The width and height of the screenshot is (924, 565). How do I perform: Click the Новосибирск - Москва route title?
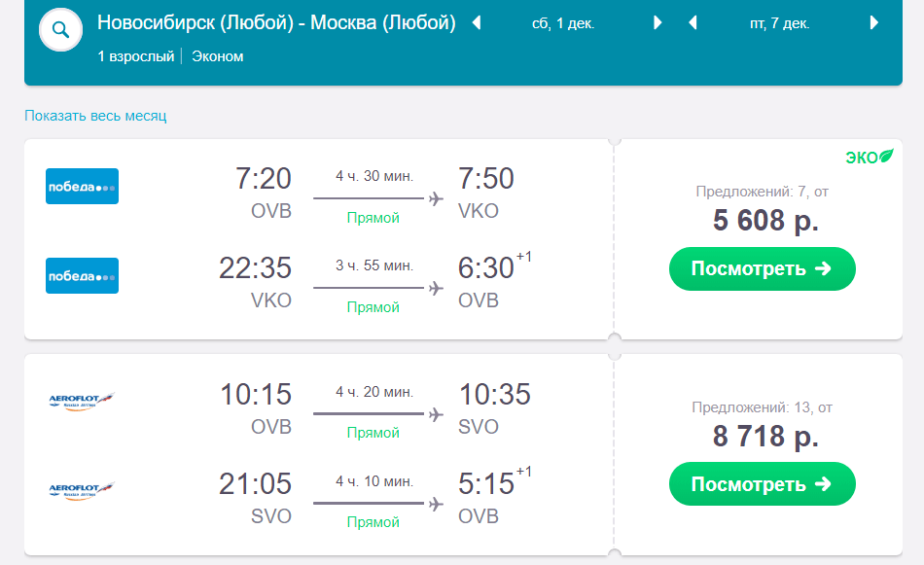[x=276, y=22]
